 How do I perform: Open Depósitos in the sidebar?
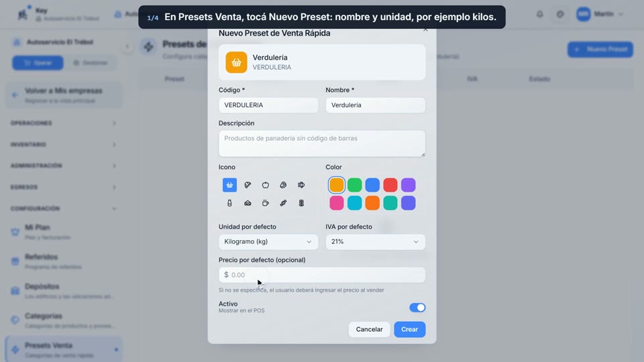[64, 291]
